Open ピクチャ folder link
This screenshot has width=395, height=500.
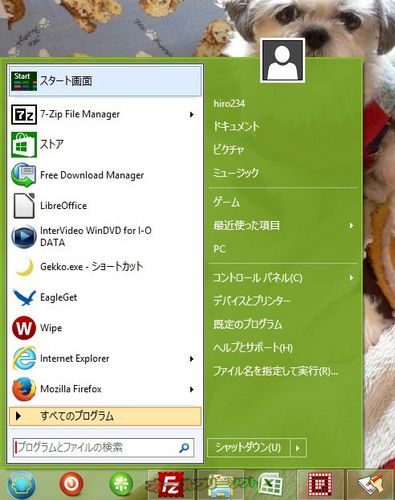coord(229,149)
